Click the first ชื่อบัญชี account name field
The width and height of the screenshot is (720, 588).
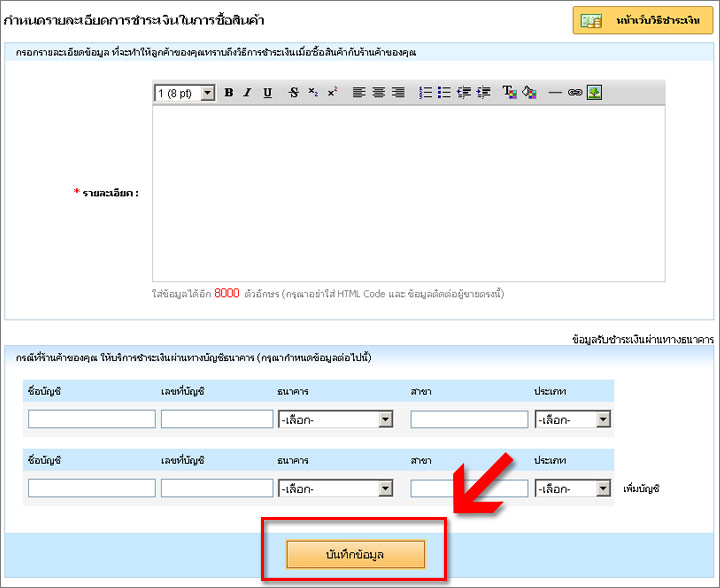[x=91, y=420]
